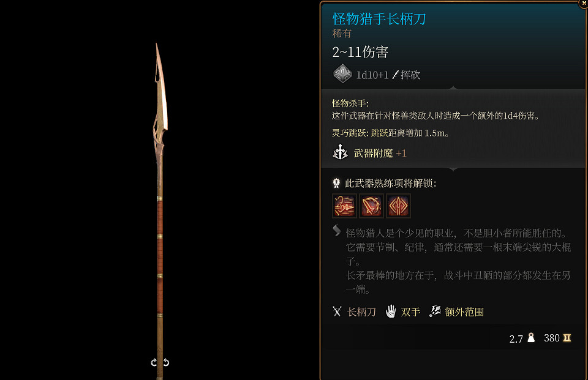The image size is (588, 380).
Task: Rotate weapon model with the right counter-clockwise arrow
Action: (x=166, y=362)
